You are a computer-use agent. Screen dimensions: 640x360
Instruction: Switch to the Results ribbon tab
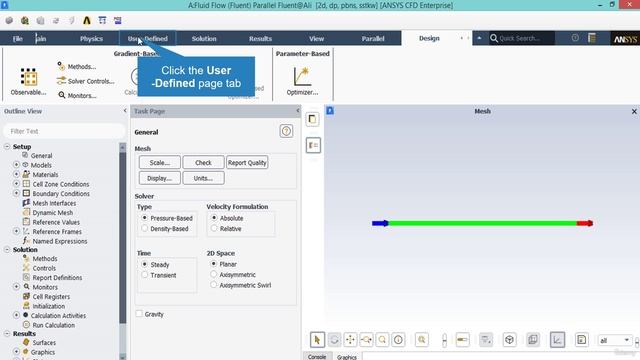point(260,39)
